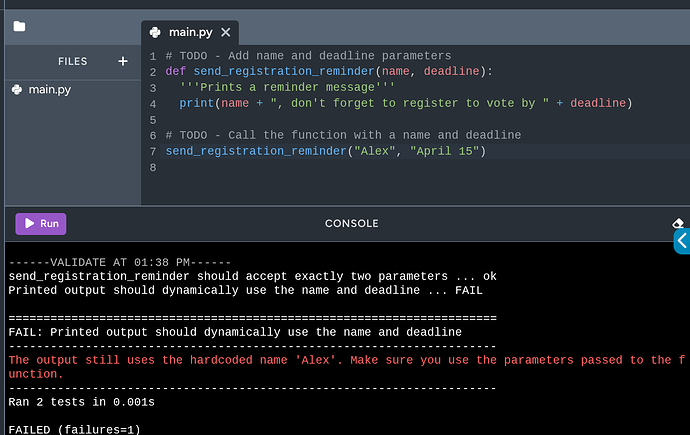
Task: Click the FILES panel header label
Action: point(73,61)
